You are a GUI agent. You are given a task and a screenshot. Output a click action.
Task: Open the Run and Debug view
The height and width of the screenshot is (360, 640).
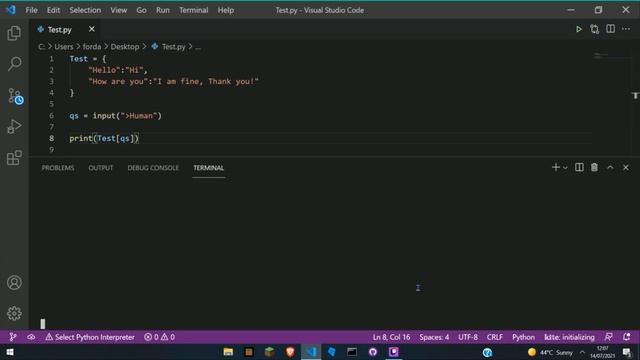[x=14, y=127]
